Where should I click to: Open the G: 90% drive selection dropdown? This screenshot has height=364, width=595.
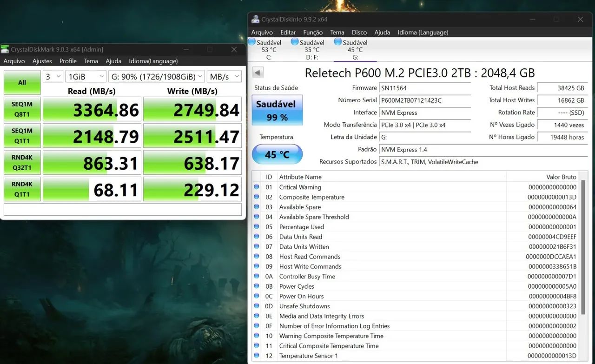tap(157, 77)
